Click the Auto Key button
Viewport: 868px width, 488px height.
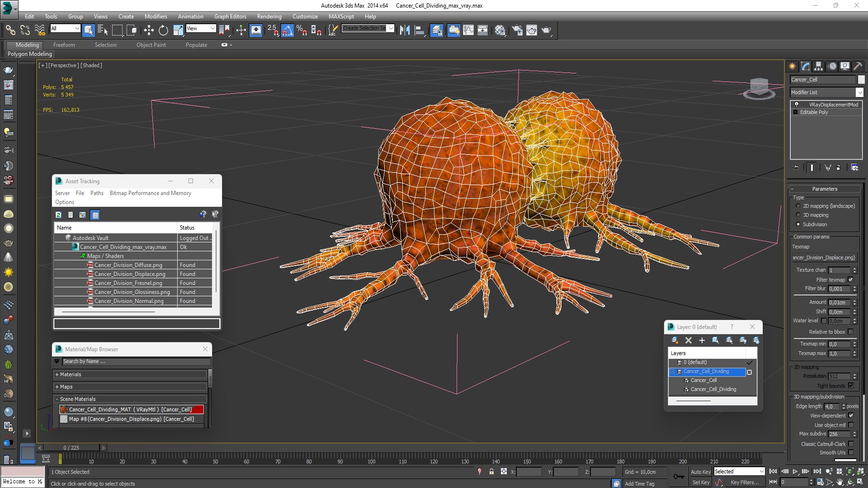700,472
